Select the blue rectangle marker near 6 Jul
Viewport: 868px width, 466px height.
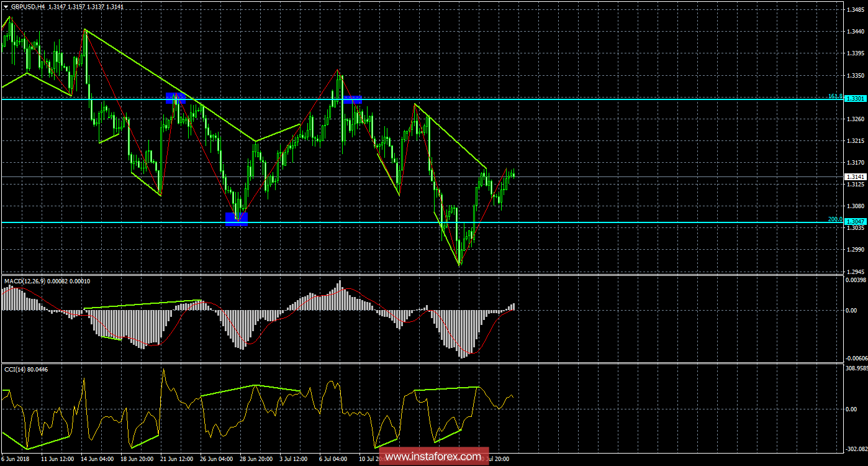tap(353, 99)
